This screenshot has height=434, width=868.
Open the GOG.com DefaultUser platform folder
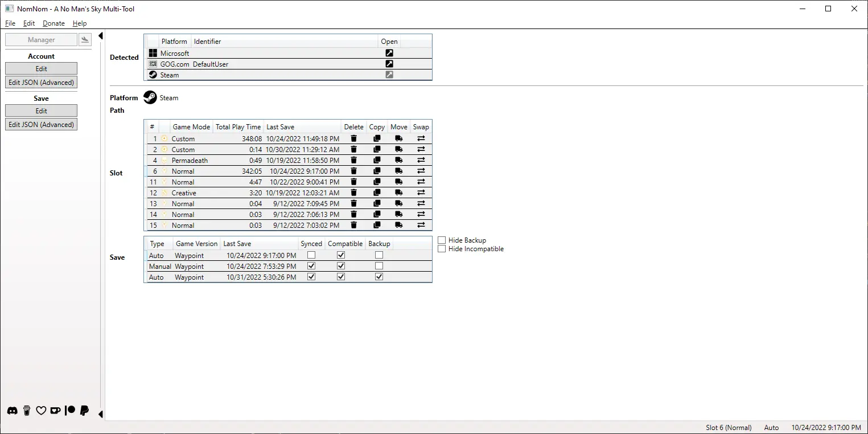pos(389,64)
